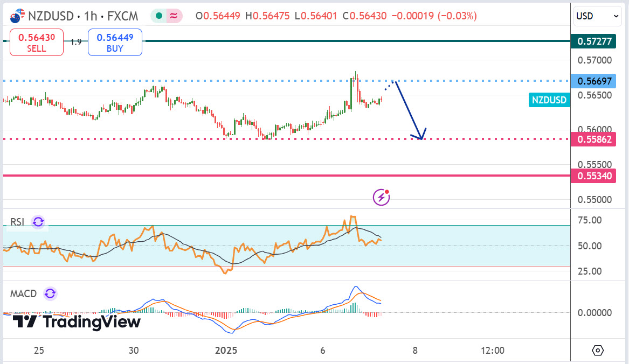Click the purple lightning bolt icon

point(382,197)
